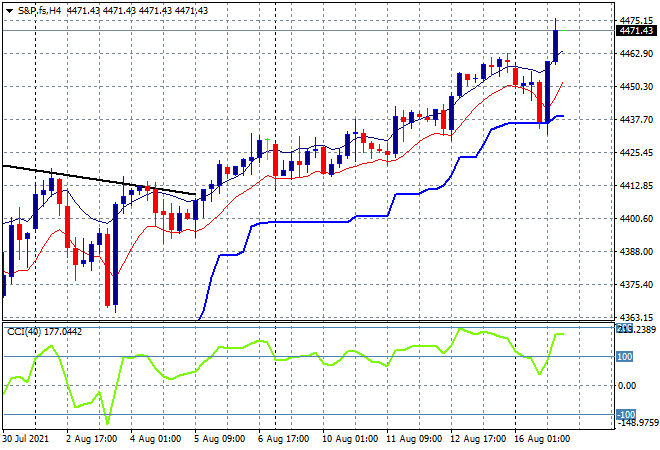
Task: Click the 4437.70 price axis label
Action: click(636, 120)
